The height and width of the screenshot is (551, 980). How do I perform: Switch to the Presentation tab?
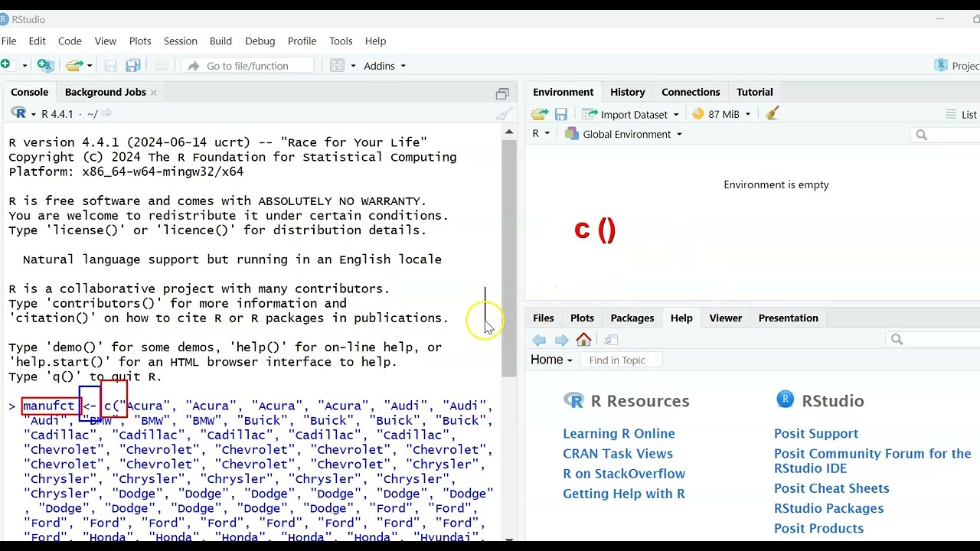pos(789,318)
